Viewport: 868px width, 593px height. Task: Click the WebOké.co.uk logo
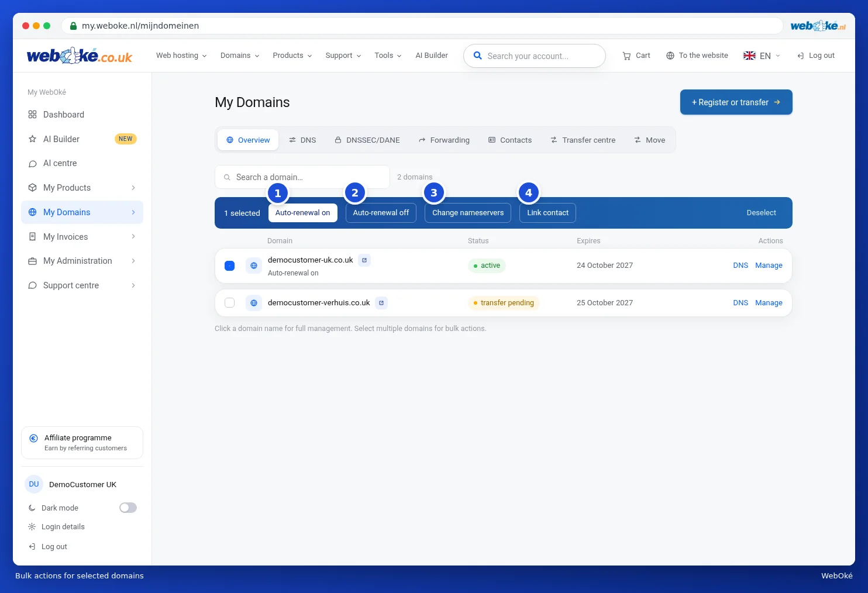pos(80,56)
